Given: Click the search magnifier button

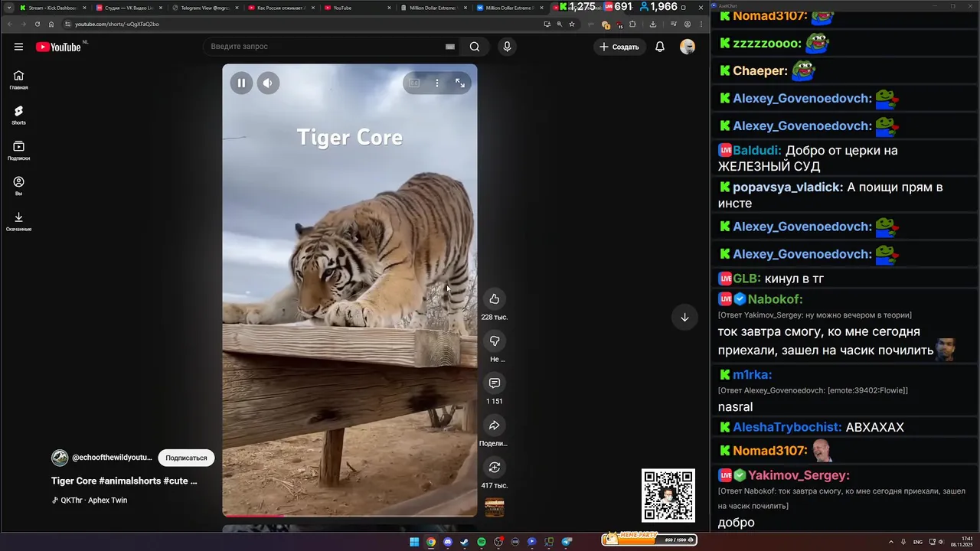Looking at the screenshot, I should (475, 47).
